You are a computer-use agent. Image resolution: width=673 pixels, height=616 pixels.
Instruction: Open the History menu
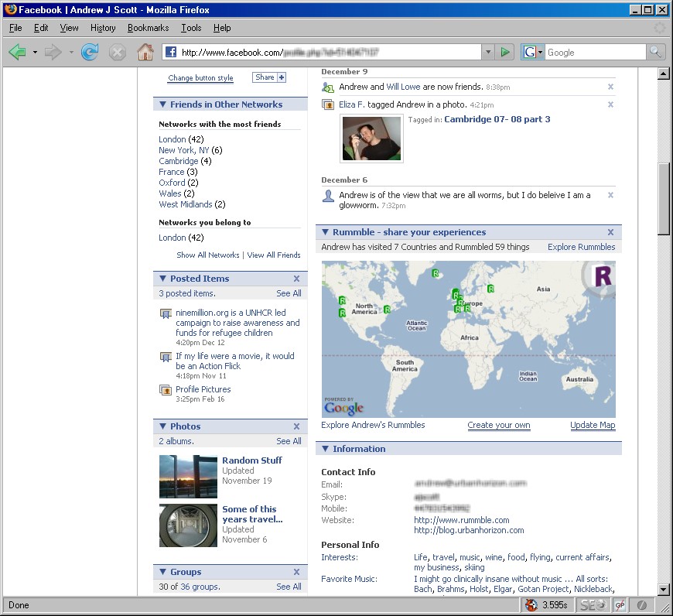[103, 28]
